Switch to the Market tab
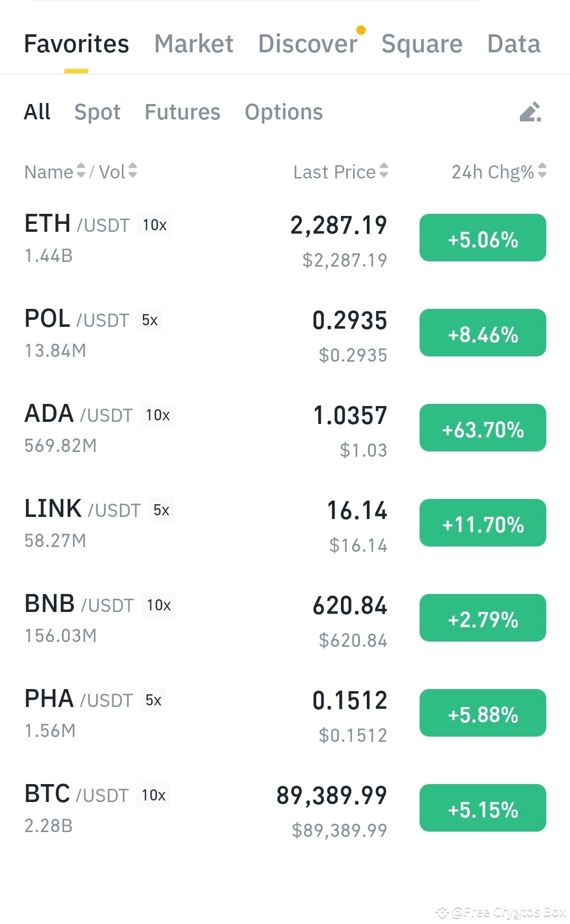The width and height of the screenshot is (570, 924). (x=194, y=44)
